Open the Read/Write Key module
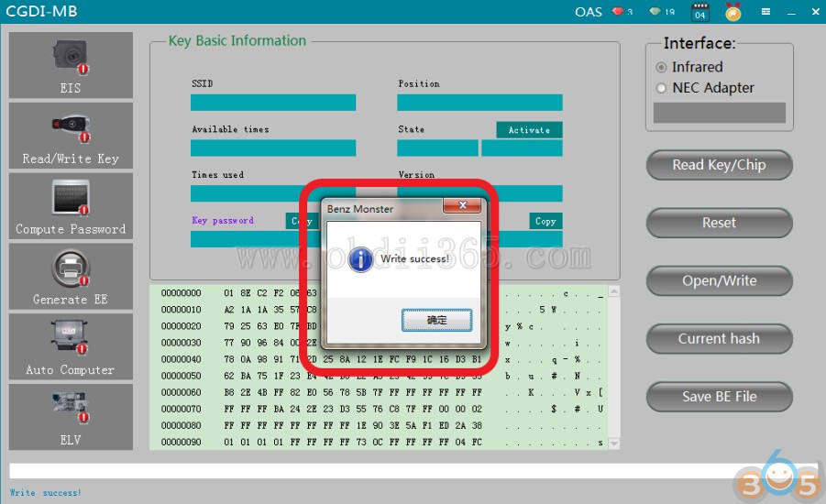Viewport: 826px width, 504px height. tap(71, 136)
